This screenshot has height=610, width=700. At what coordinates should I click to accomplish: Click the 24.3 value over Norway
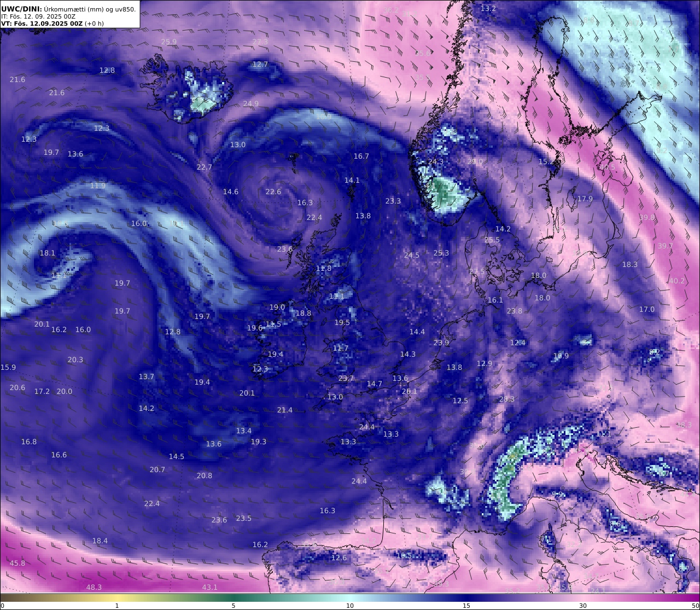pos(436,162)
